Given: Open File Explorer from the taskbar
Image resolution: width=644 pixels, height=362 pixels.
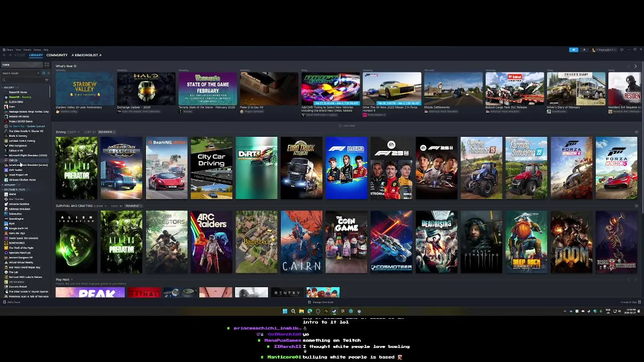Looking at the screenshot, I should click(301, 311).
